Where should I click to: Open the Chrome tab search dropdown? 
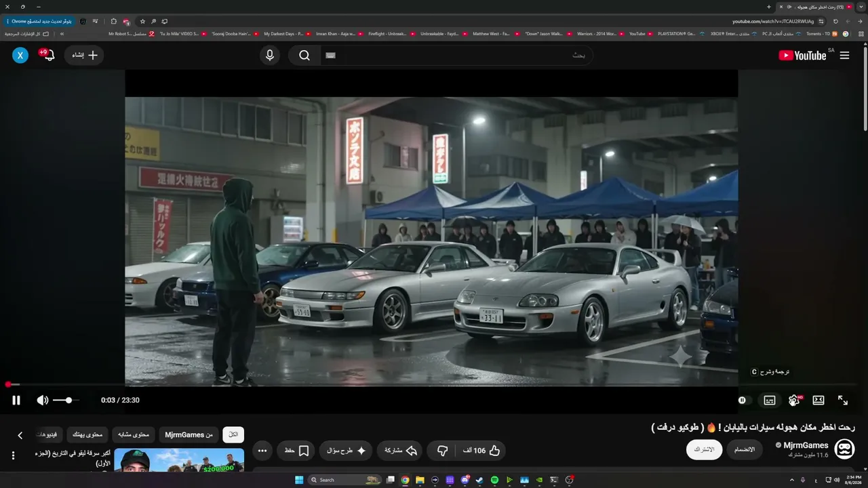(861, 7)
